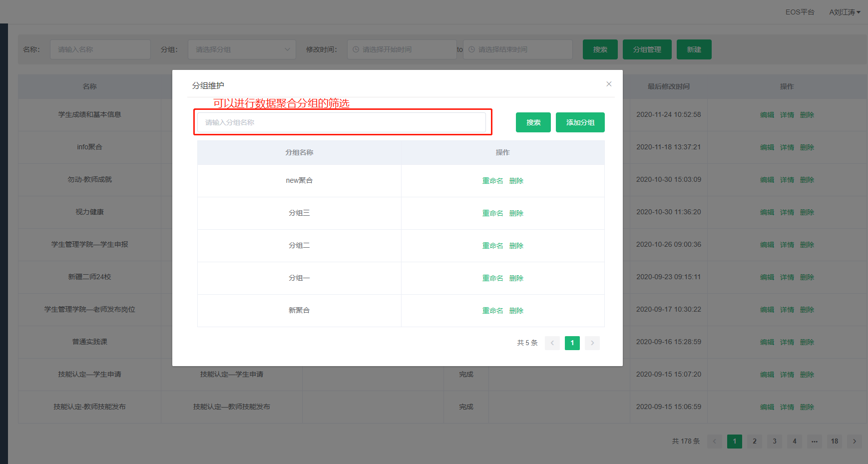Click the background page 搜索 button

(600, 49)
